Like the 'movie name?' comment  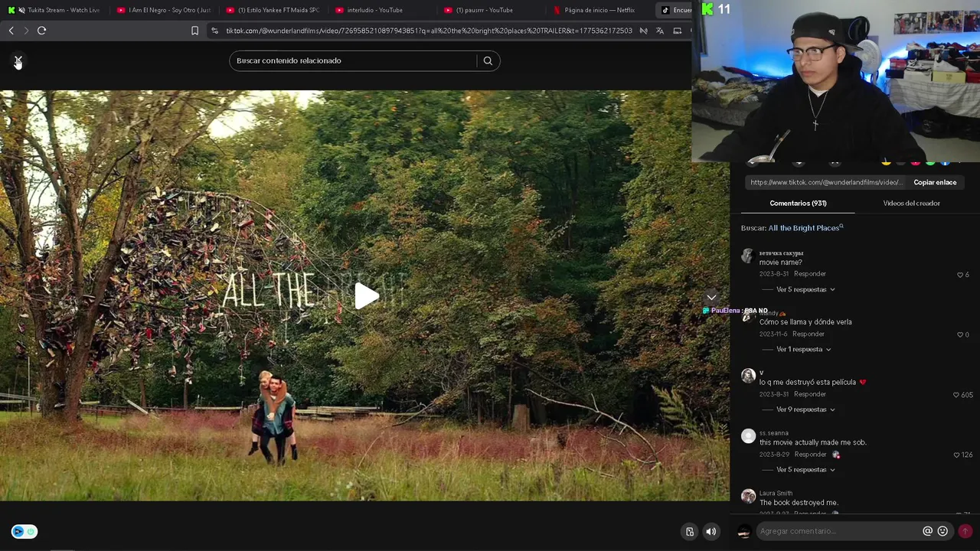coord(960,275)
